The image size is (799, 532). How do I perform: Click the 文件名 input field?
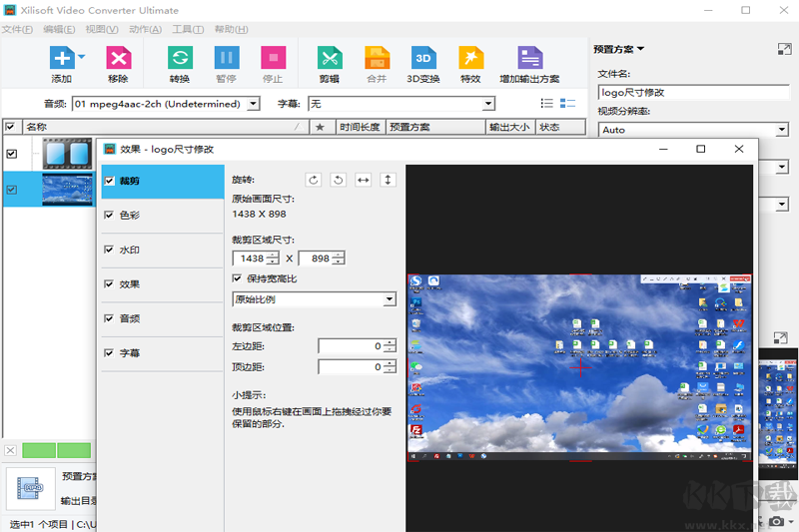point(693,92)
